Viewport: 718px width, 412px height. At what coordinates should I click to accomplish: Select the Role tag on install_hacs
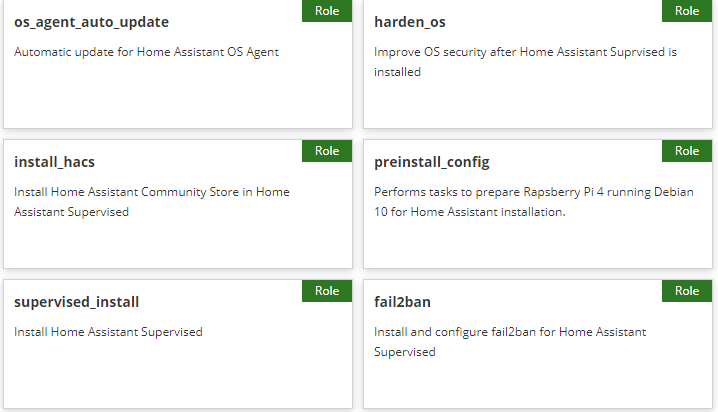[327, 151]
